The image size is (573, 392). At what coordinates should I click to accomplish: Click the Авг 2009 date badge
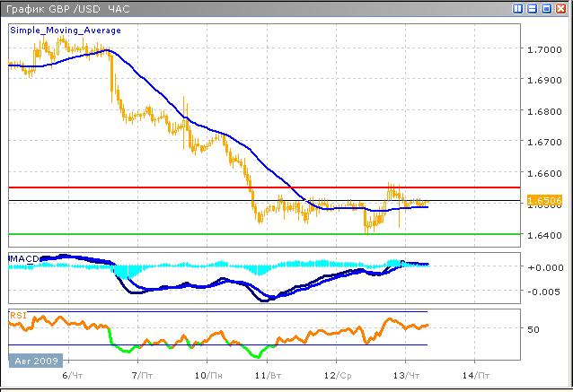click(37, 361)
